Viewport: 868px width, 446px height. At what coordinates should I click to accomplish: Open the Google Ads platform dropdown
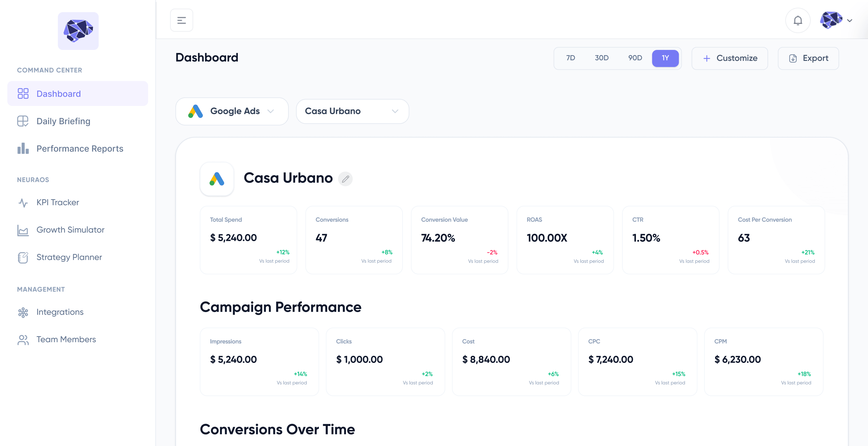click(232, 111)
